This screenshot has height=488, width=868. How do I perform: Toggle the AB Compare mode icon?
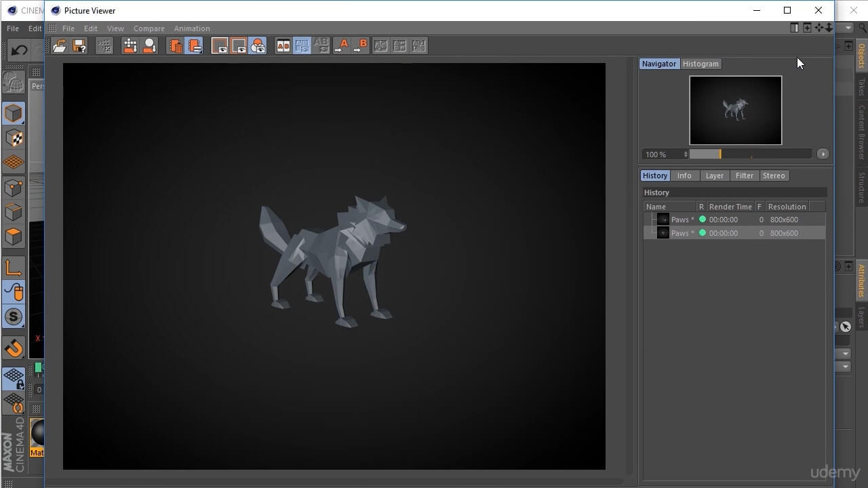[283, 45]
